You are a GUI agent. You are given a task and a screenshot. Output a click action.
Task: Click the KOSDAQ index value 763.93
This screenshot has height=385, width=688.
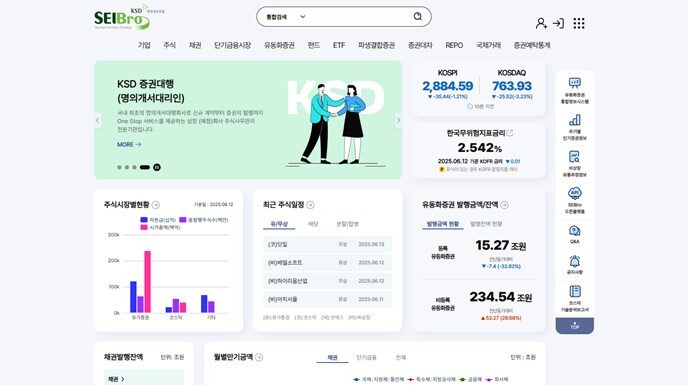point(512,86)
